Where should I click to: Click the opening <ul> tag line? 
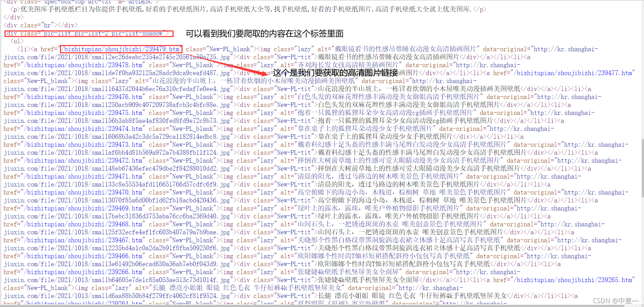pyautogui.click(x=17, y=41)
